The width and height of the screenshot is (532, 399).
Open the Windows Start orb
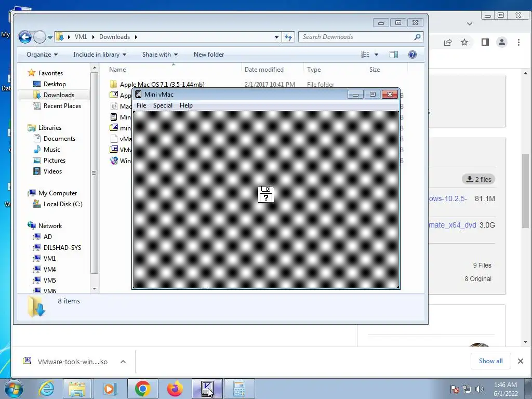click(x=14, y=389)
